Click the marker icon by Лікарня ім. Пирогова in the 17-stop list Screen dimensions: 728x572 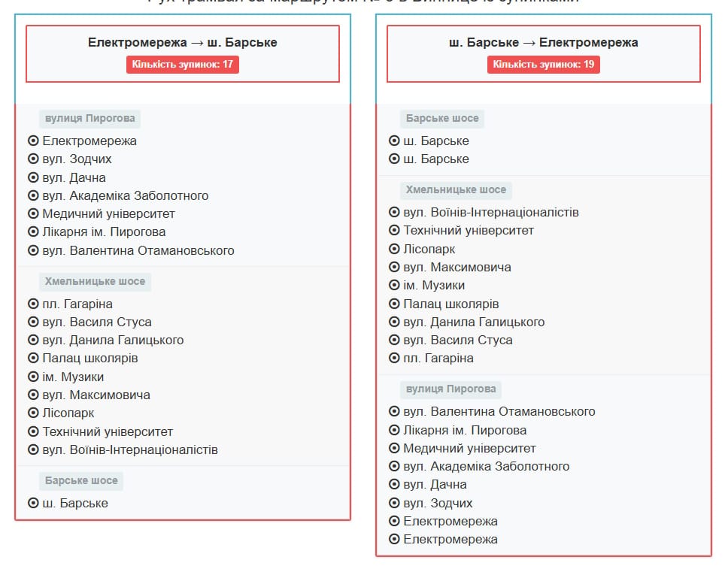click(x=33, y=232)
